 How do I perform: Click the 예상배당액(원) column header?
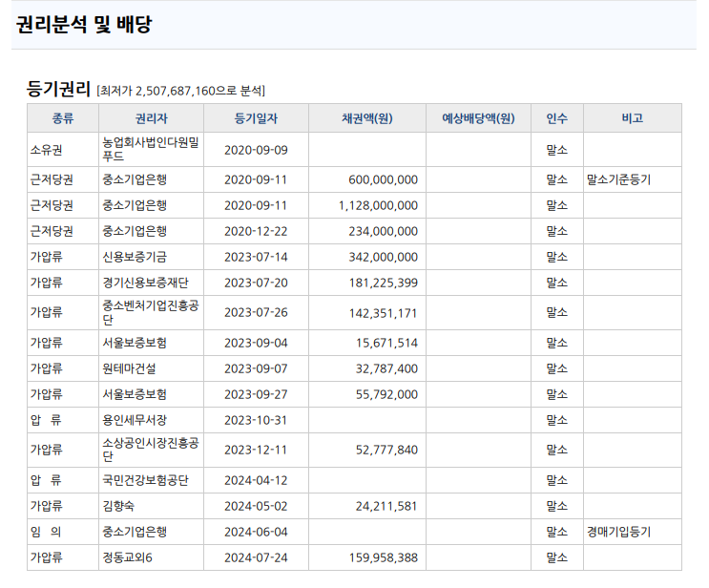pos(478,118)
